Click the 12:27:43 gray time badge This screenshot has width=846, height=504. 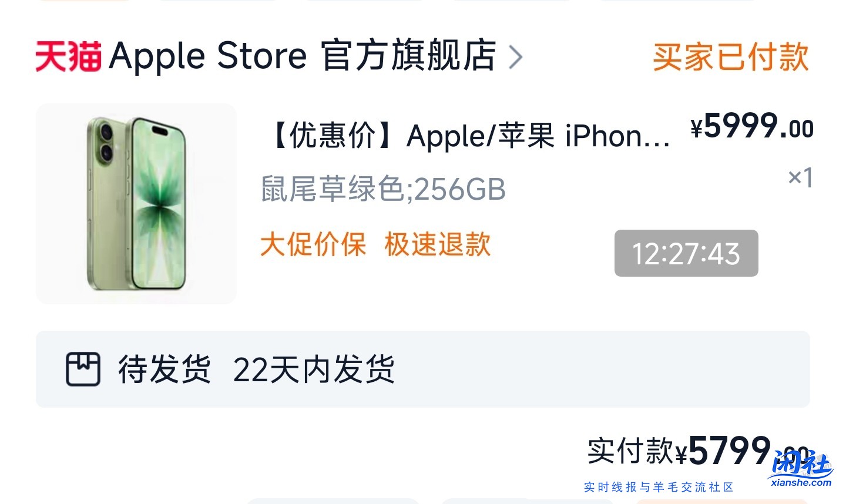(686, 253)
